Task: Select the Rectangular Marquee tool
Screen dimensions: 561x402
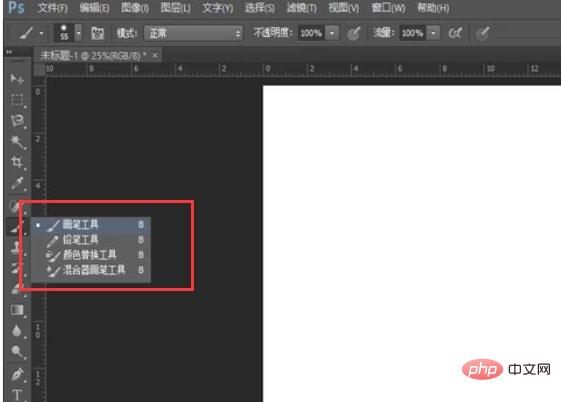Action: (x=17, y=100)
